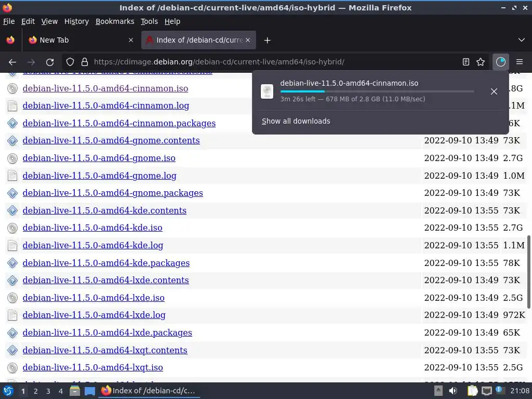532x399 pixels.
Task: Open the Edit menu
Action: [x=28, y=21]
